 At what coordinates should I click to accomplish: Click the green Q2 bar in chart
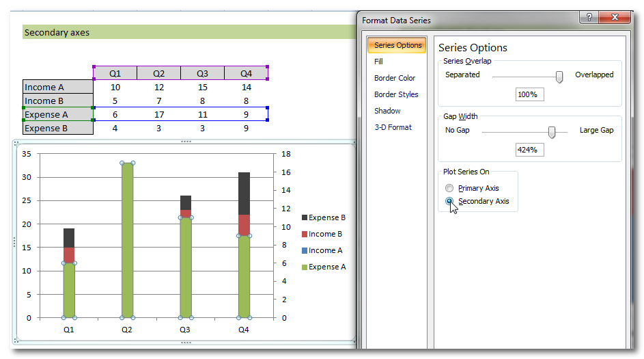coord(127,239)
